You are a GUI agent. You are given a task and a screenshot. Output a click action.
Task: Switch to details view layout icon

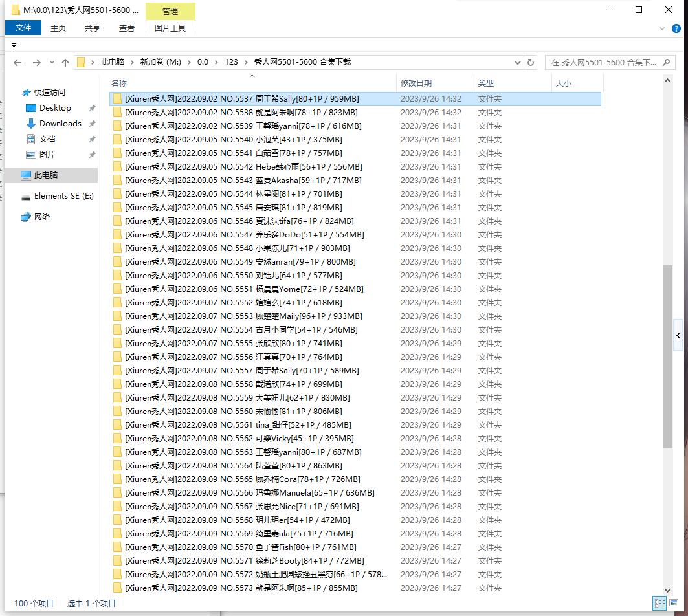click(x=660, y=603)
